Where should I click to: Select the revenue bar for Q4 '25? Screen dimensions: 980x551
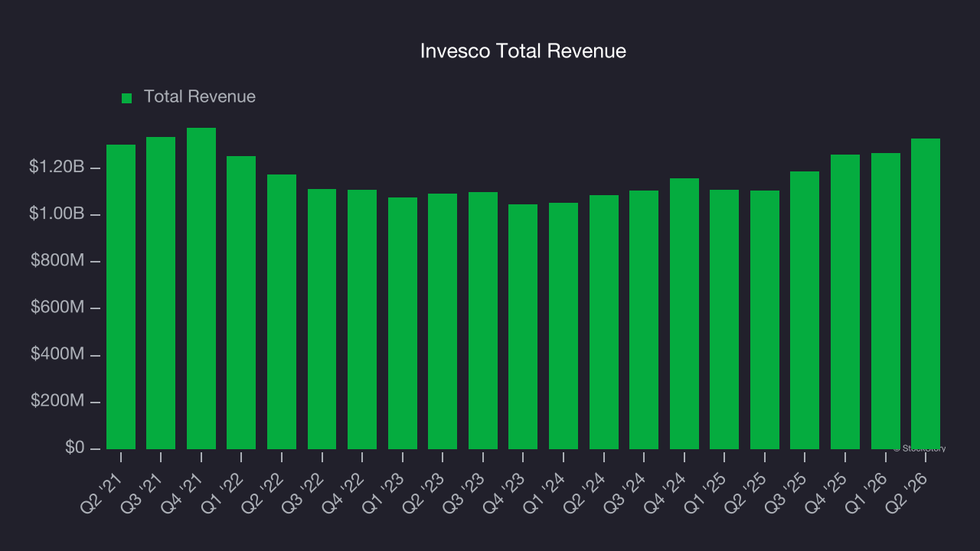[x=845, y=302]
